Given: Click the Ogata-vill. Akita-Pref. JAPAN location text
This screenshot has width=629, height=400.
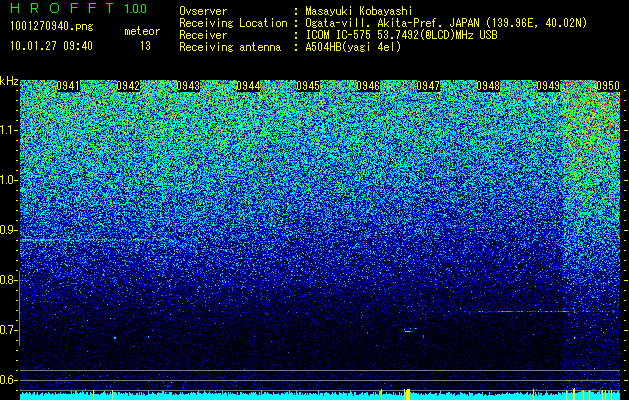Looking at the screenshot, I should [x=445, y=23].
